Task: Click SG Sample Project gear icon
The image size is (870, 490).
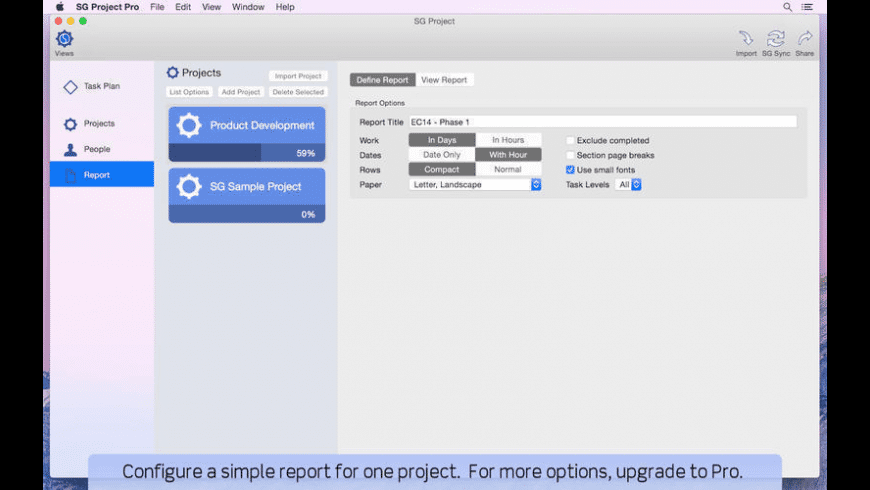Action: click(x=189, y=186)
